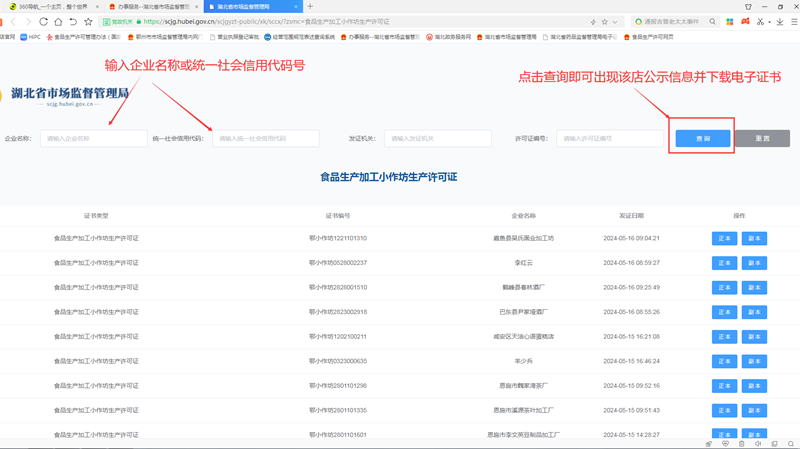Click the blue 查询 button

(x=703, y=138)
